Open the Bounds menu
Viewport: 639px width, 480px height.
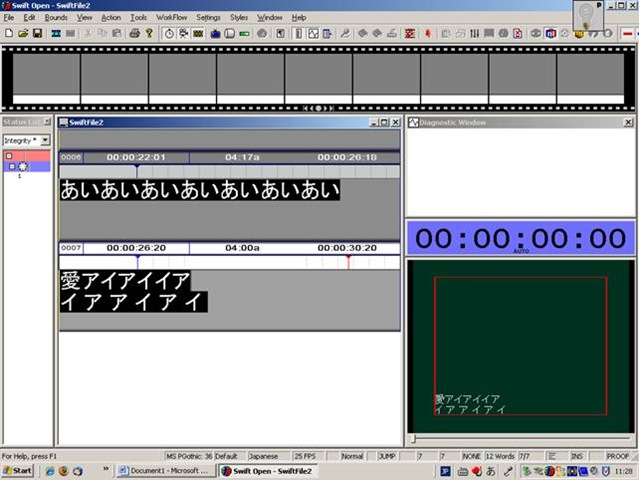click(56, 17)
